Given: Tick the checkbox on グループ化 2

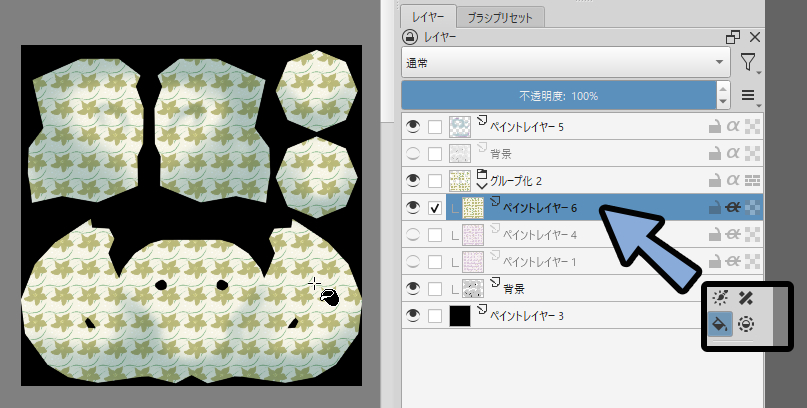Looking at the screenshot, I should click(435, 181).
